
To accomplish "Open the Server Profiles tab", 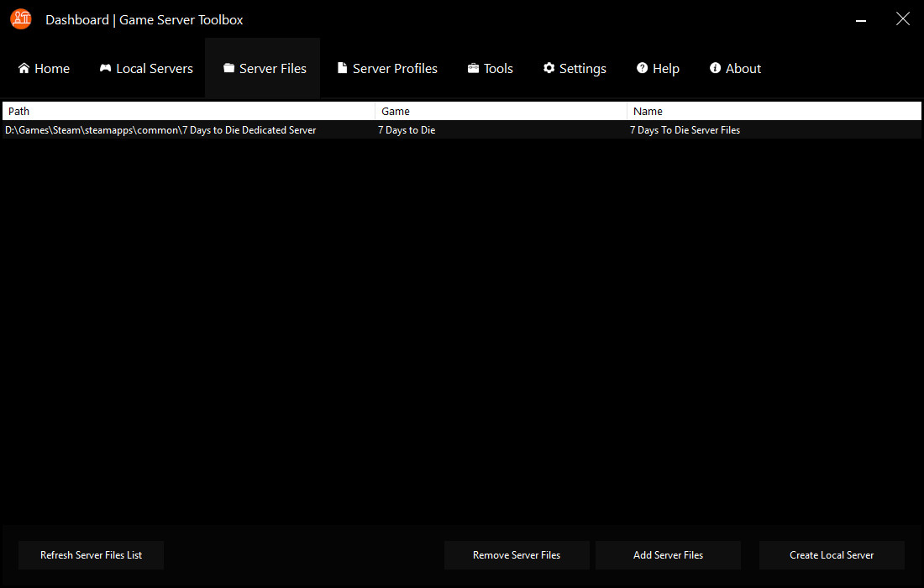I will coord(387,68).
